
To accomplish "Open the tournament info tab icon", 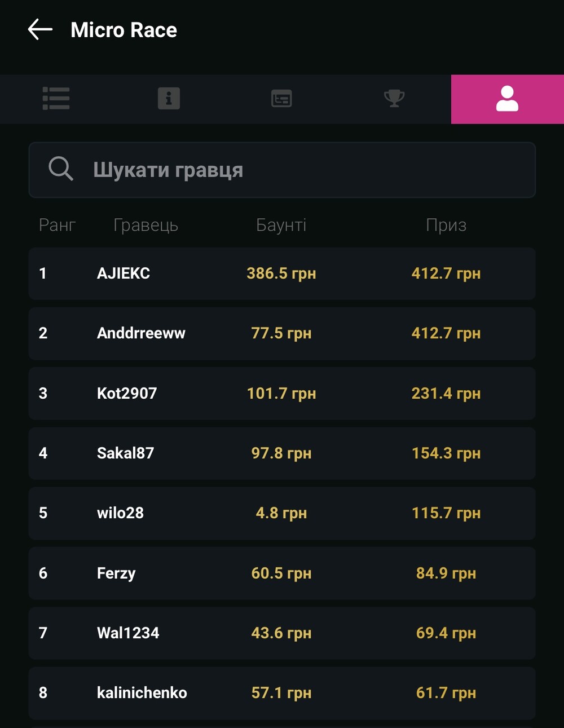I will pyautogui.click(x=169, y=99).
